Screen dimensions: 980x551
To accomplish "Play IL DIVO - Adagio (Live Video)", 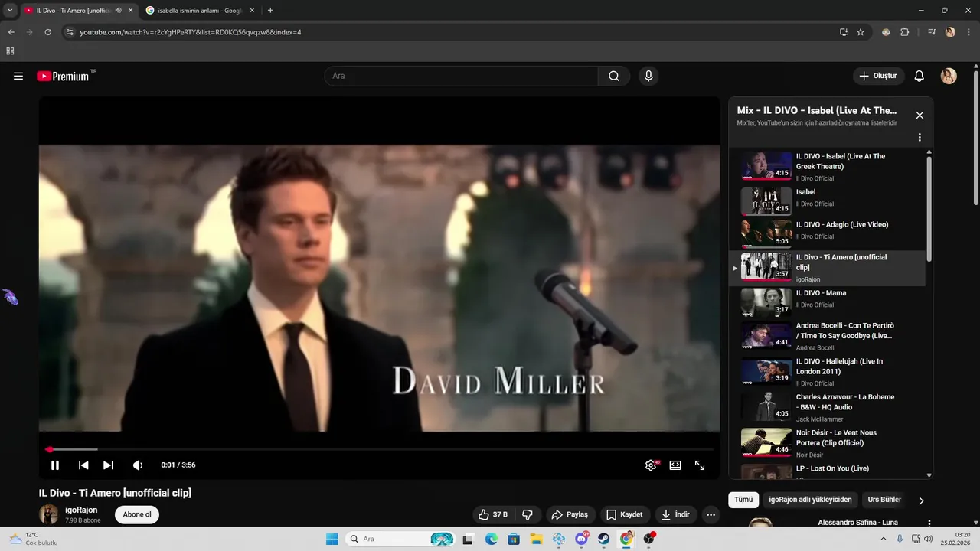I will 827,233.
